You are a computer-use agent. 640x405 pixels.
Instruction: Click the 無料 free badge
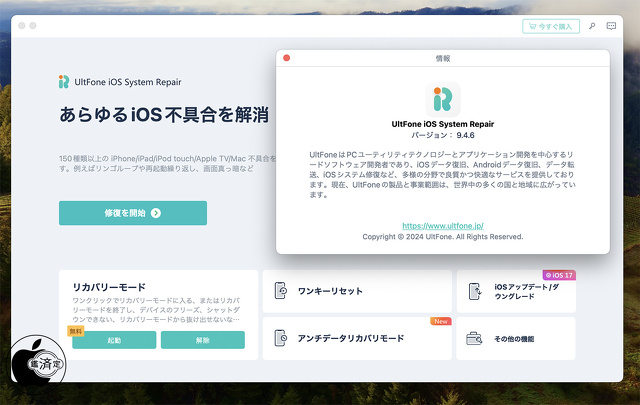(x=76, y=331)
